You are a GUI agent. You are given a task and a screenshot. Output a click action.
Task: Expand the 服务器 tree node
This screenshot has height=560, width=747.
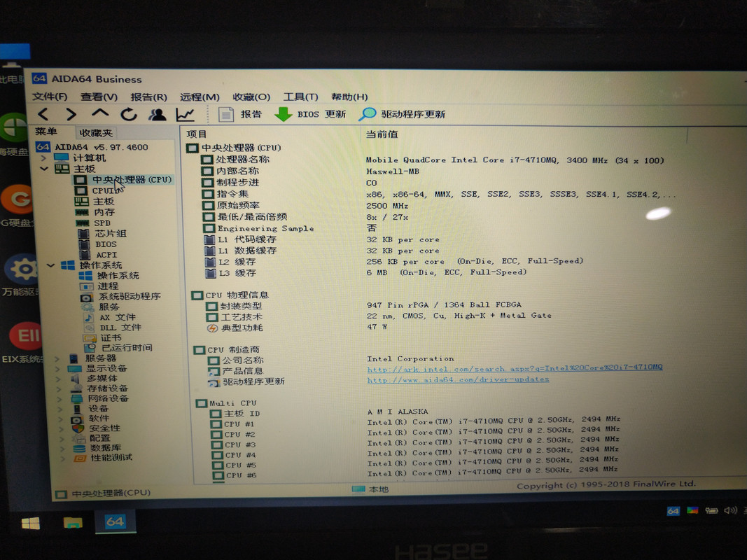click(57, 358)
